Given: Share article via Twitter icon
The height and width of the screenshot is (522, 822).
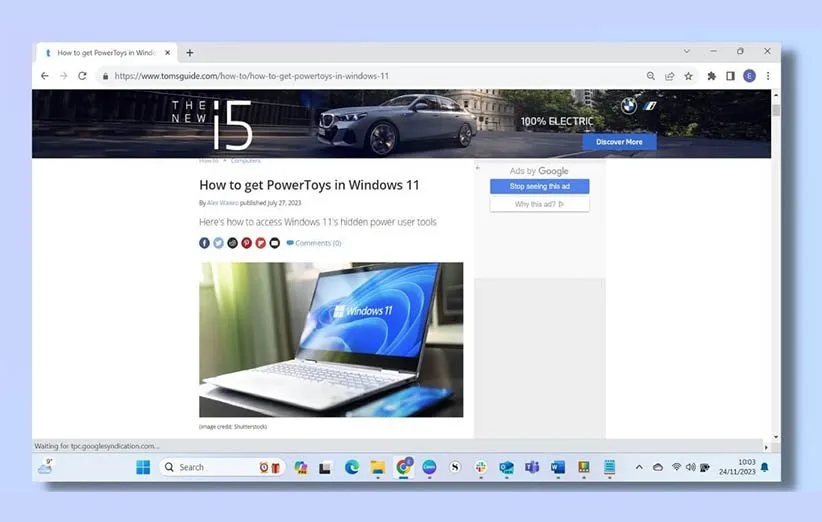Looking at the screenshot, I should click(218, 243).
